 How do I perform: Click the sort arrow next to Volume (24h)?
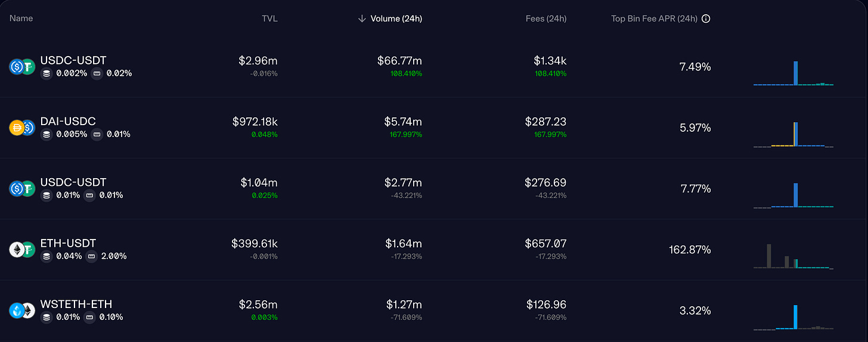(x=361, y=18)
